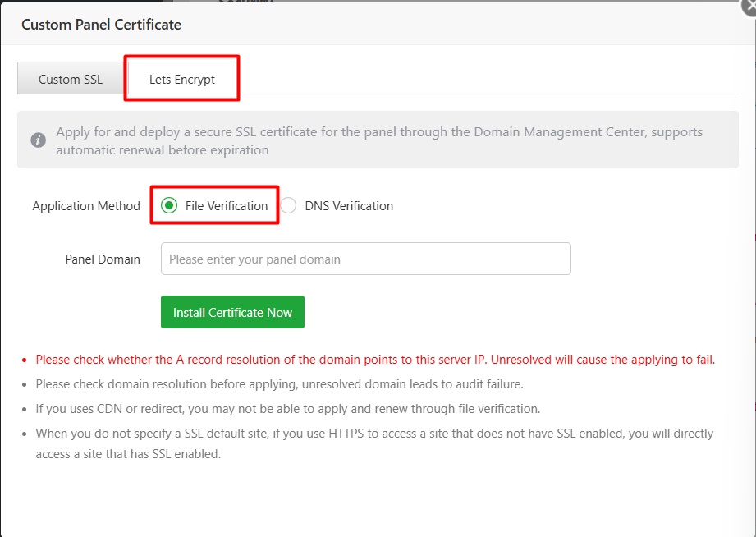Image resolution: width=756 pixels, height=537 pixels.
Task: Click the File Verification label text
Action: 227,206
